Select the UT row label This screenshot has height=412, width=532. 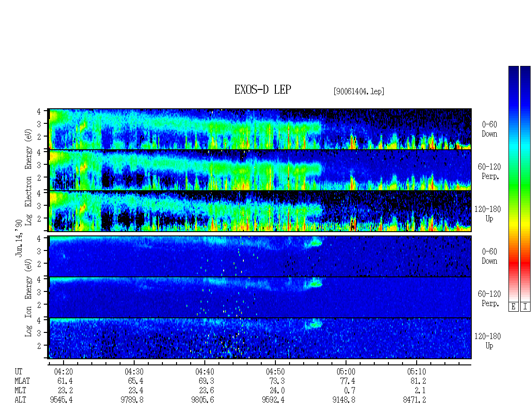(18, 372)
